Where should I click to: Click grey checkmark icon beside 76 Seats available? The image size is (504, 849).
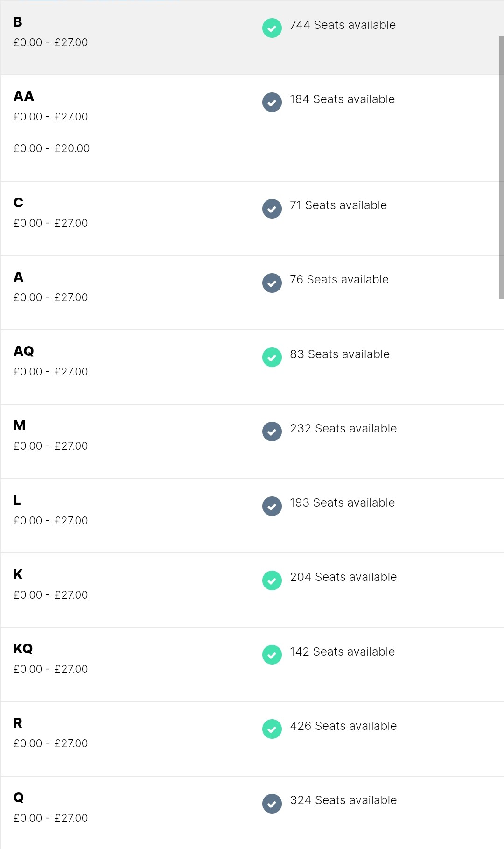pyautogui.click(x=272, y=283)
